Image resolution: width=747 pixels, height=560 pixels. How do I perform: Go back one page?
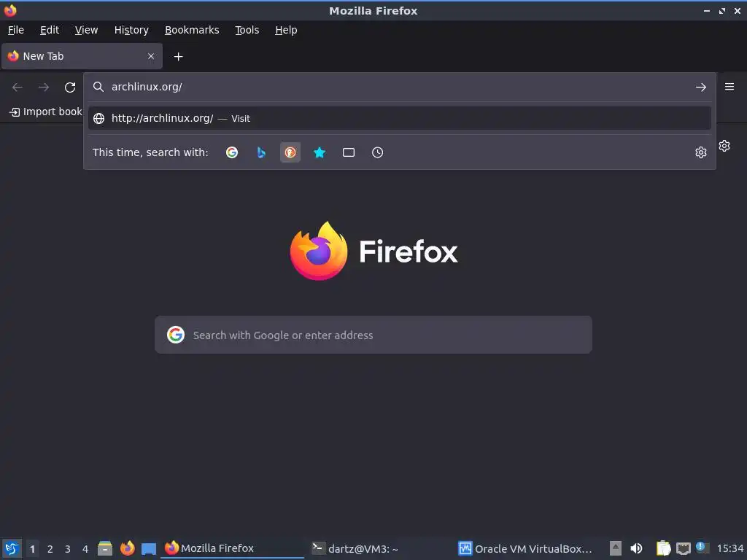pos(18,87)
